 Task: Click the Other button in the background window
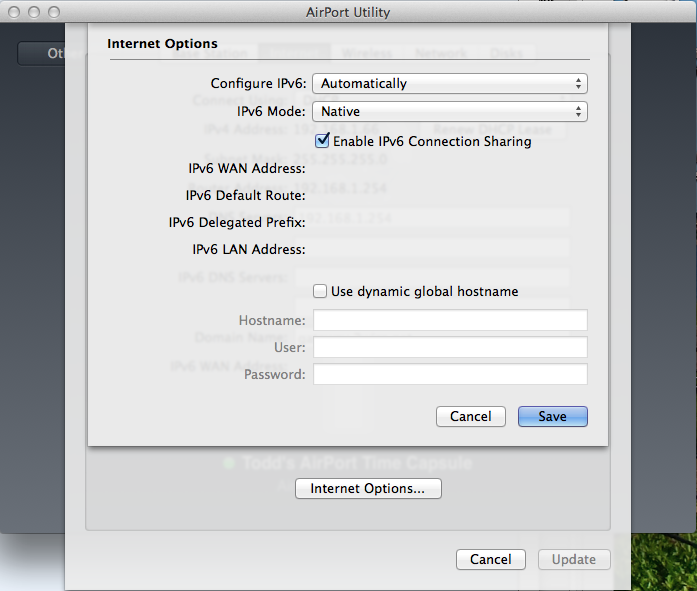coord(41,53)
